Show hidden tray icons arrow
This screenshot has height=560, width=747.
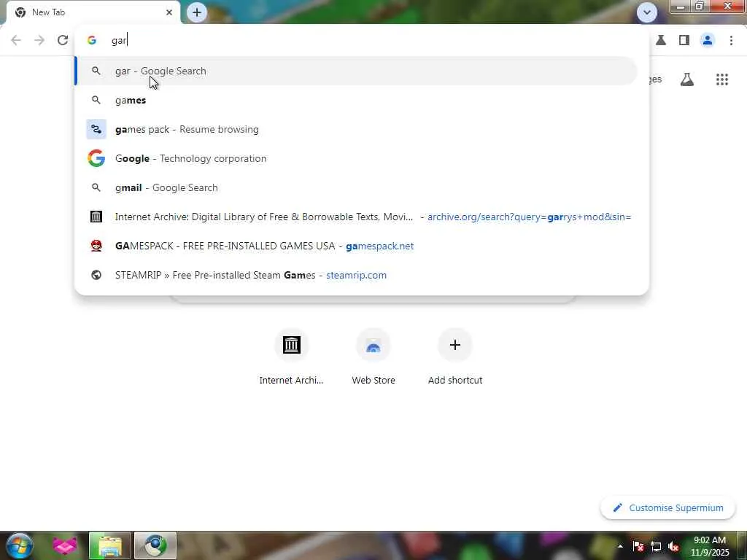620,546
